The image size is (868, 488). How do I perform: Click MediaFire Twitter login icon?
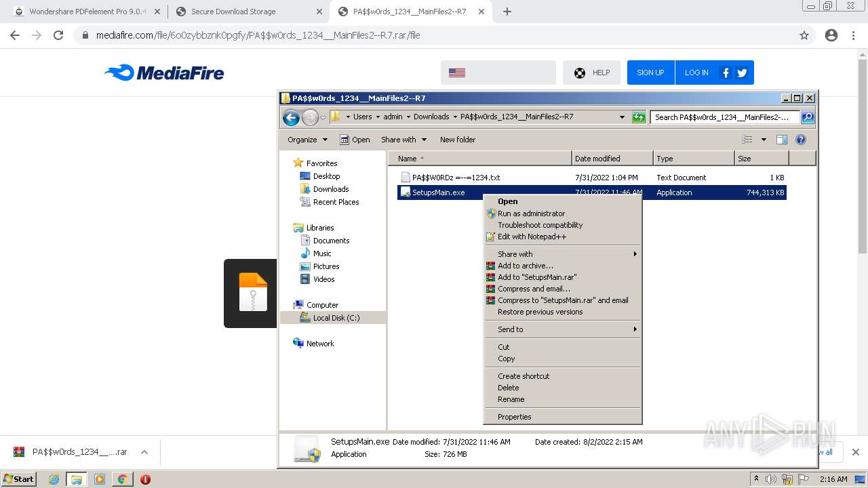(742, 73)
